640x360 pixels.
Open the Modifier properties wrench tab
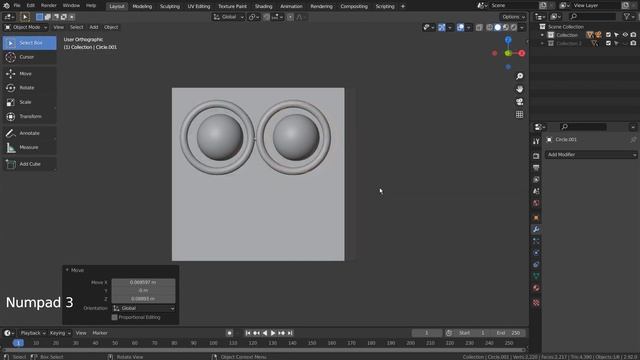(x=536, y=229)
